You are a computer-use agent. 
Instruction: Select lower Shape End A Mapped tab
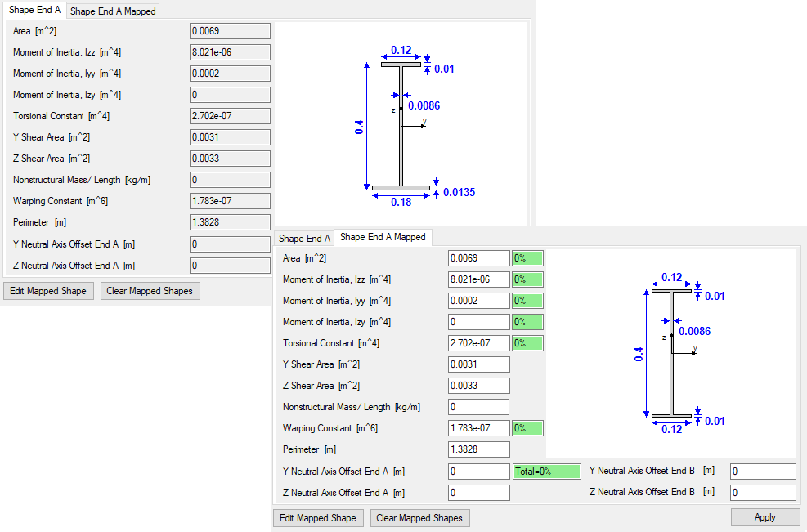tap(383, 237)
